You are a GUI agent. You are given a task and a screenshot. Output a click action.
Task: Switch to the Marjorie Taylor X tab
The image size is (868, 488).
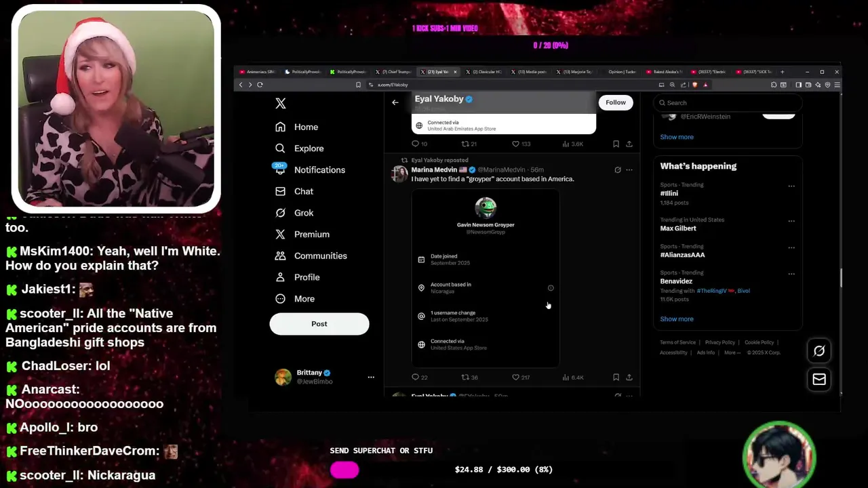(x=575, y=72)
